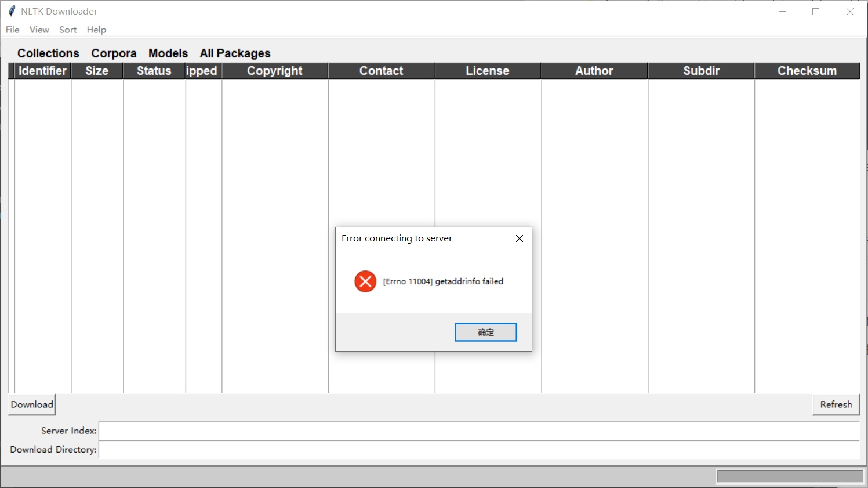Click the truncated 'ipped' column header
This screenshot has height=488, width=868.
point(204,71)
